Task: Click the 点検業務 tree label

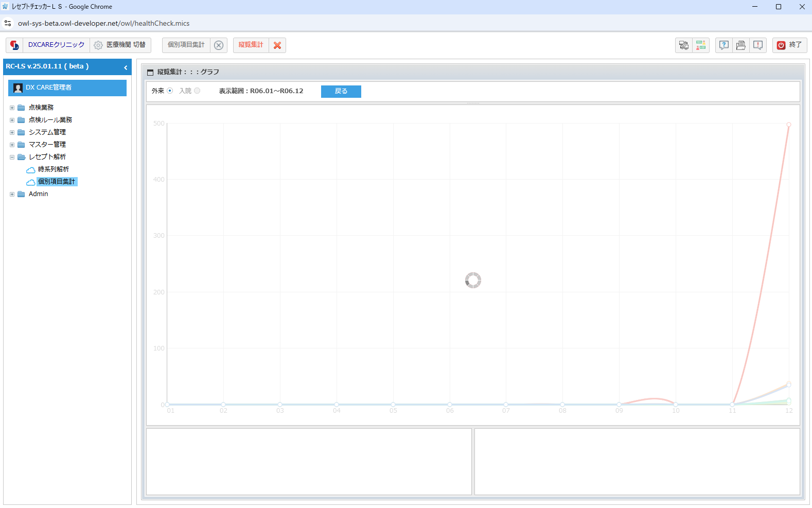Action: [x=41, y=108]
